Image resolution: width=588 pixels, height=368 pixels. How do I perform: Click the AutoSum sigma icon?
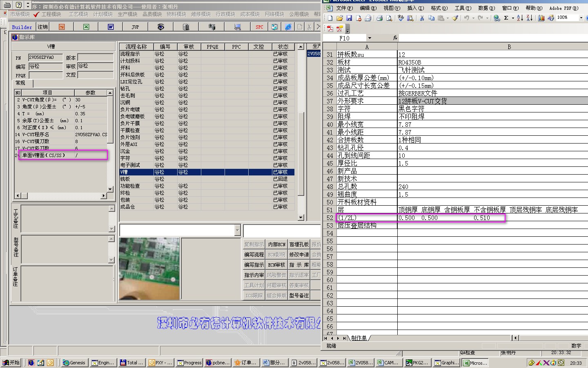506,18
